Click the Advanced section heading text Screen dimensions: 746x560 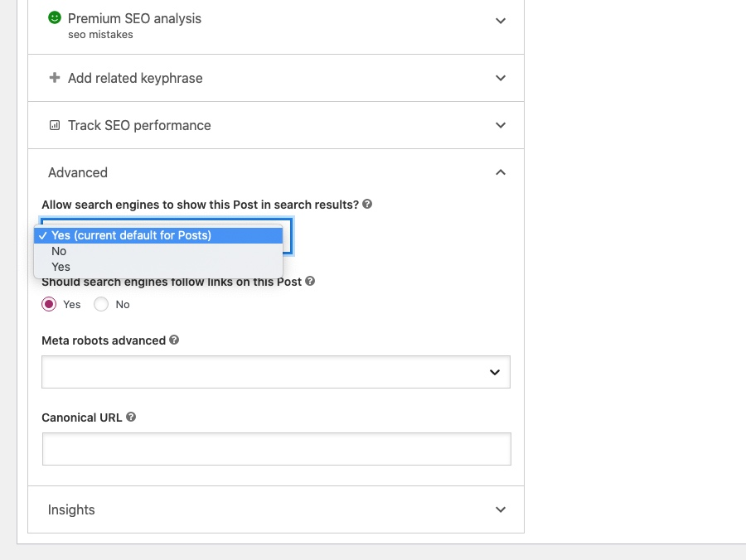[x=78, y=172]
